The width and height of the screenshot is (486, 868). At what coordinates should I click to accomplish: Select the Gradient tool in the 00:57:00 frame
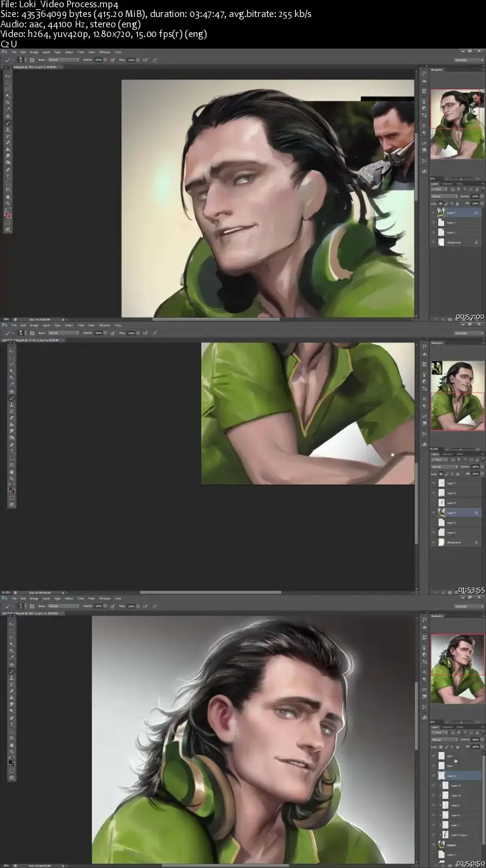[8, 149]
